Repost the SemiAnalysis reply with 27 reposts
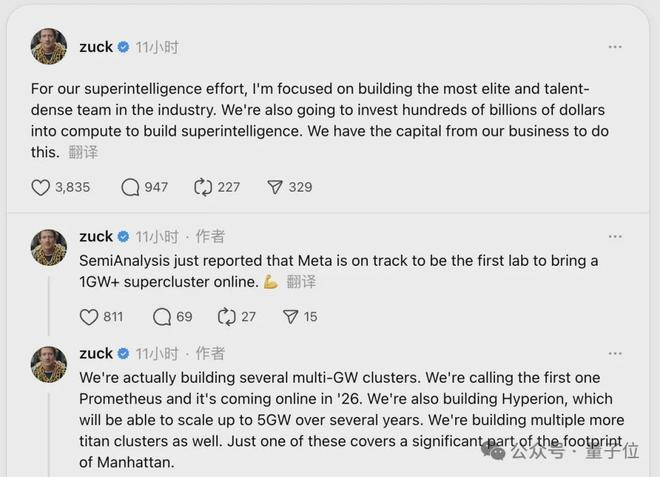The image size is (660, 477). [227, 317]
